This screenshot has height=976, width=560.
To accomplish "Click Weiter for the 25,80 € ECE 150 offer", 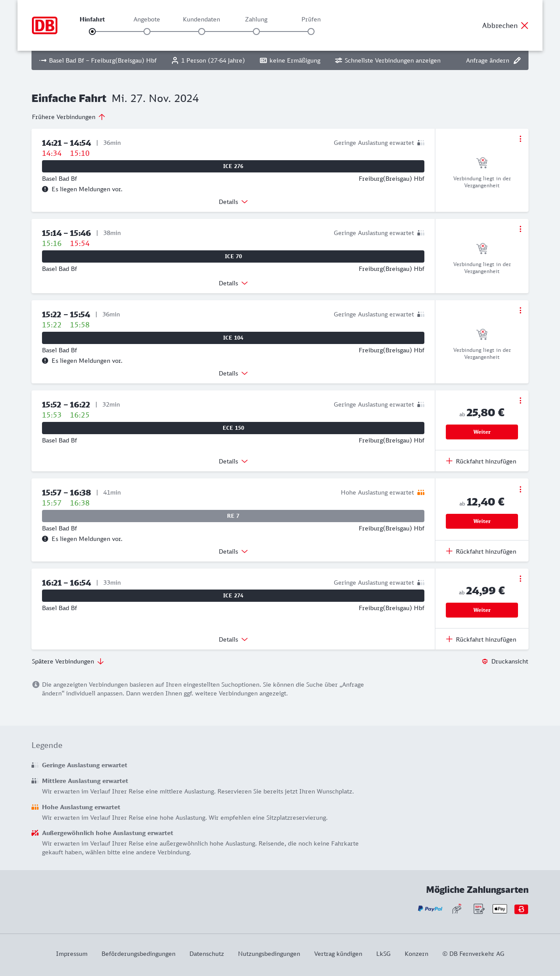I will click(x=482, y=432).
